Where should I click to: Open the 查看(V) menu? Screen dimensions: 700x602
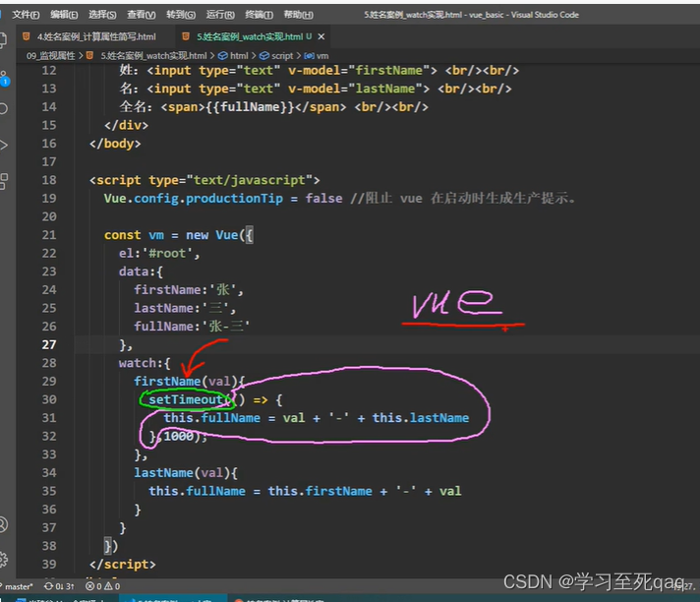pos(142,15)
